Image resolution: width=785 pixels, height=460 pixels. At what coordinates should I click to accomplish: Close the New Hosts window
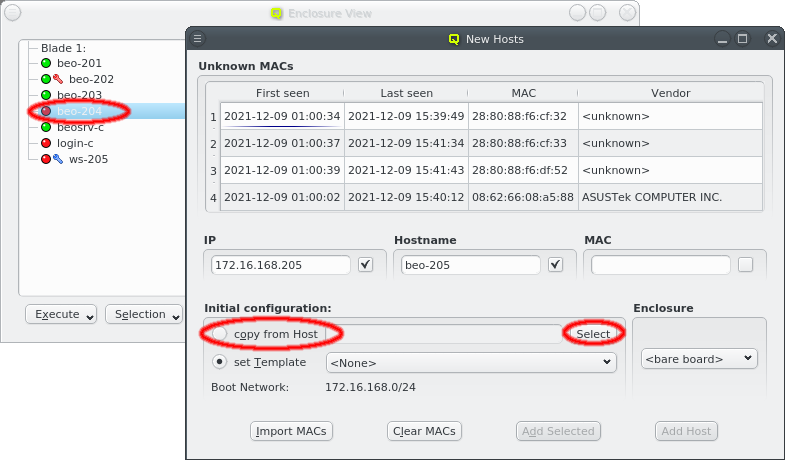[x=772, y=39]
